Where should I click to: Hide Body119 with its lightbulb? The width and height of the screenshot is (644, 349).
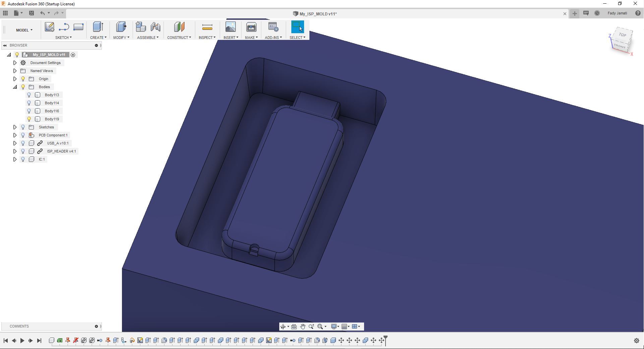pyautogui.click(x=29, y=119)
